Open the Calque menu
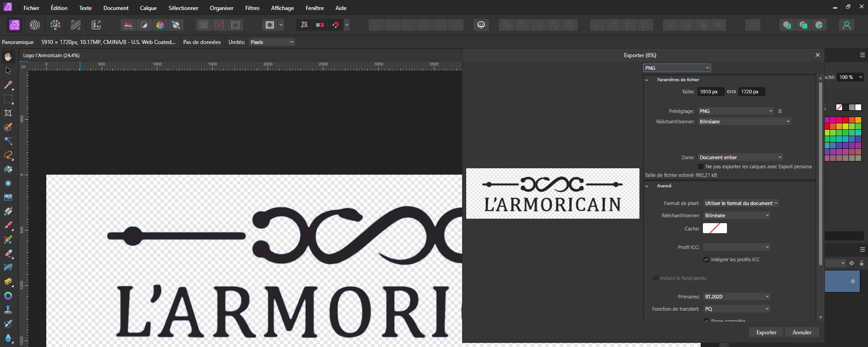The image size is (868, 347). [x=148, y=8]
